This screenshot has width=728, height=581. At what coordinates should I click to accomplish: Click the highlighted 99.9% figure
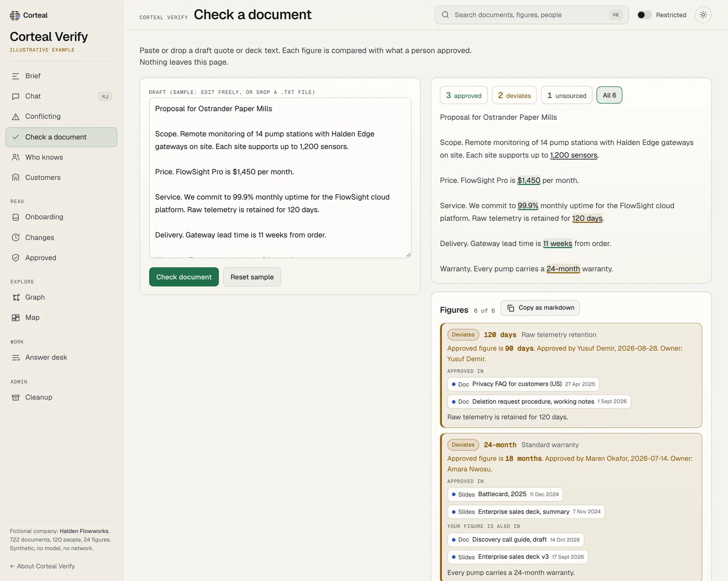(x=528, y=206)
